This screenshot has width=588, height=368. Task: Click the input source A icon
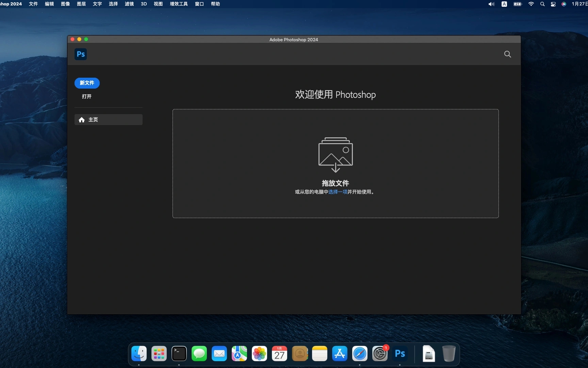tap(504, 4)
